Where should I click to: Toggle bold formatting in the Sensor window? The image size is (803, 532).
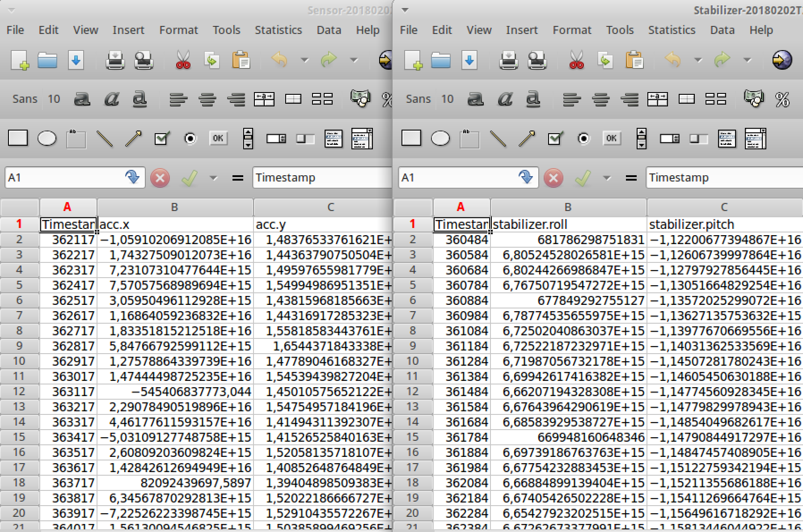(x=82, y=99)
